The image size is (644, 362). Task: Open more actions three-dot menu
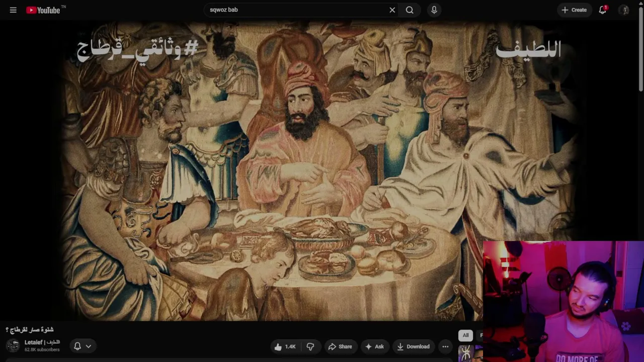tap(445, 346)
